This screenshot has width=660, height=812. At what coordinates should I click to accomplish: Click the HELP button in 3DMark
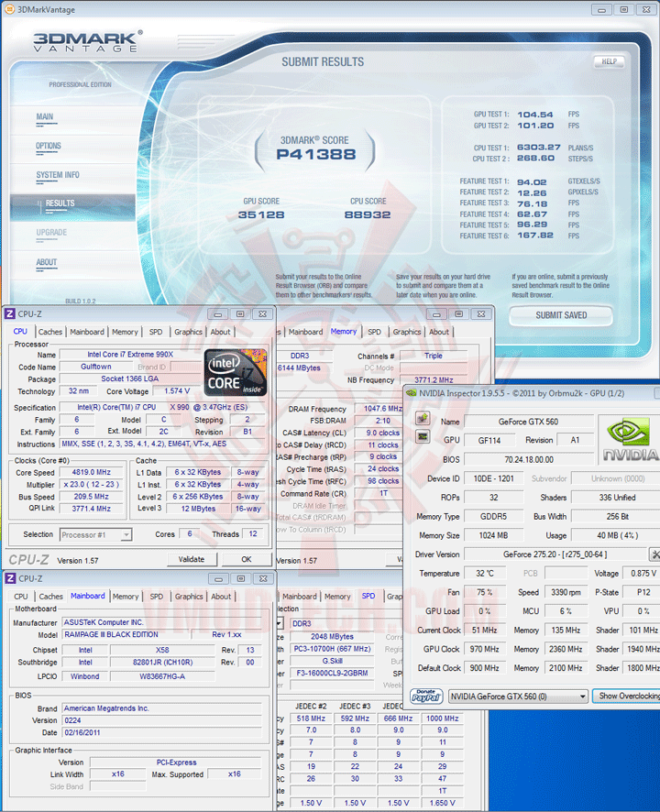(609, 61)
